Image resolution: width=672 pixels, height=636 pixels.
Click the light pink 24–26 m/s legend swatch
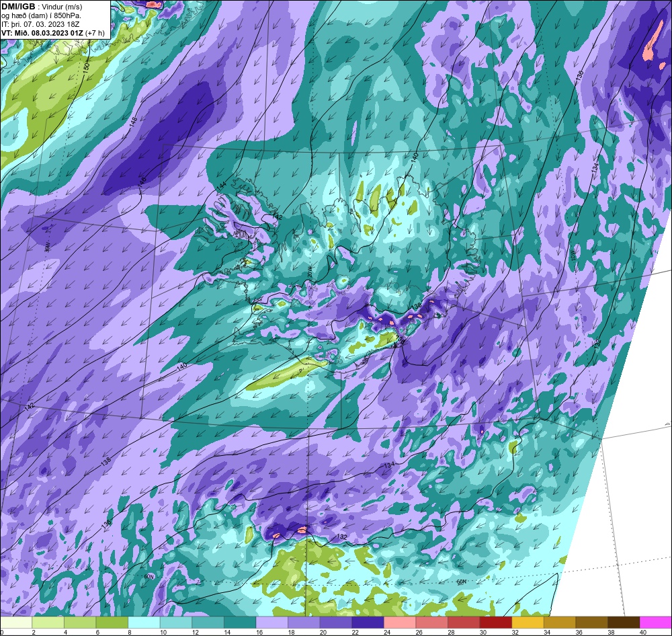click(x=400, y=623)
